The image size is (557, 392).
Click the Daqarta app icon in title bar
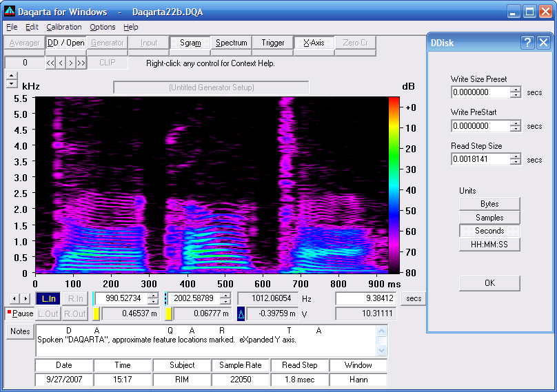[x=10, y=11]
